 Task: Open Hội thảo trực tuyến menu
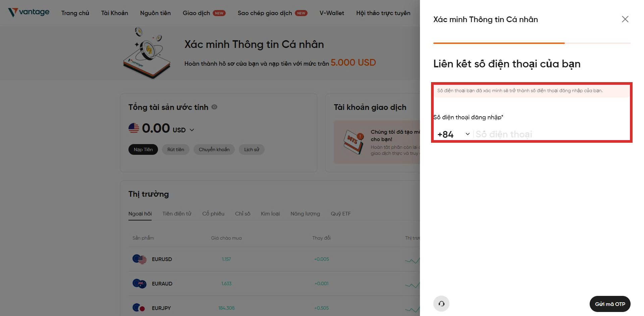point(383,13)
